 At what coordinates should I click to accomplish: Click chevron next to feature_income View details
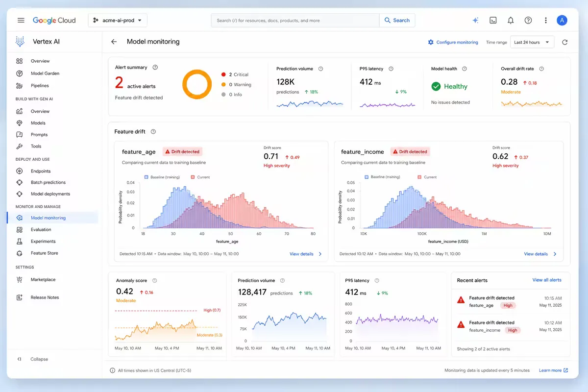click(555, 254)
